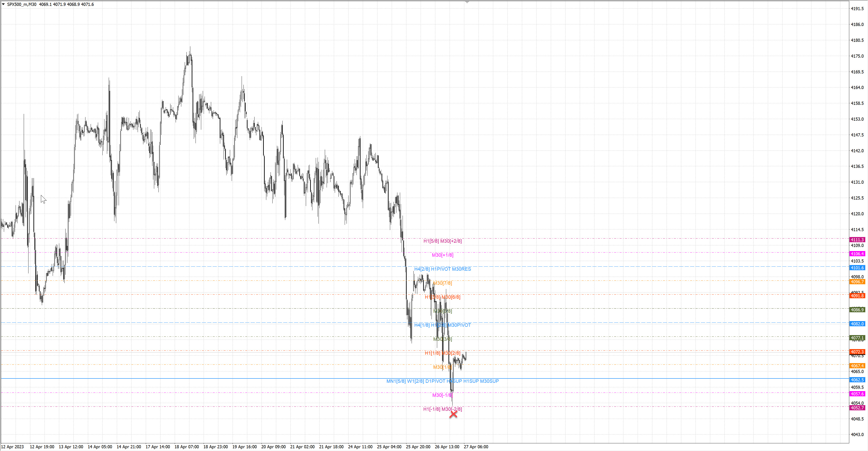Screen dimensions: 868x451
Task: Click the 27 Apr 06:00 time axis label
Action: coord(476,447)
